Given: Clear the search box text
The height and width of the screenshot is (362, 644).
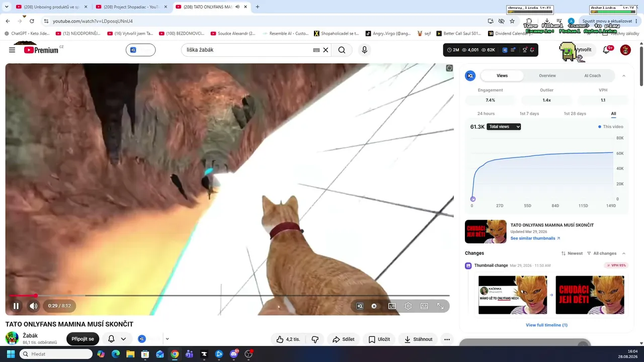Looking at the screenshot, I should click(x=326, y=50).
